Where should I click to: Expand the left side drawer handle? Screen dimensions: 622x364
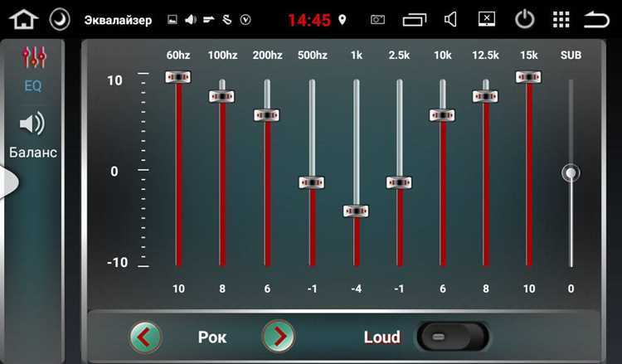click(9, 182)
